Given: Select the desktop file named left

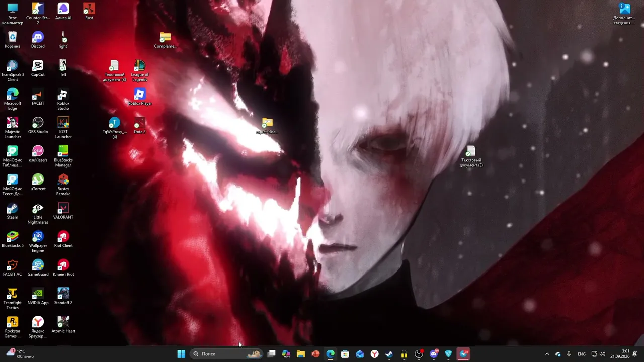Looking at the screenshot, I should [x=63, y=69].
